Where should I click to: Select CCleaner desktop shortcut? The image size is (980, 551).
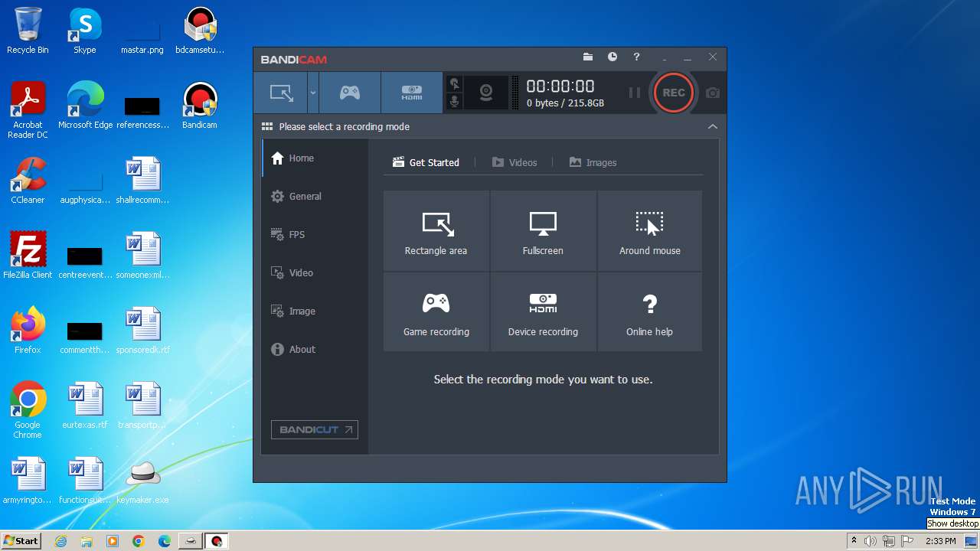click(x=28, y=181)
